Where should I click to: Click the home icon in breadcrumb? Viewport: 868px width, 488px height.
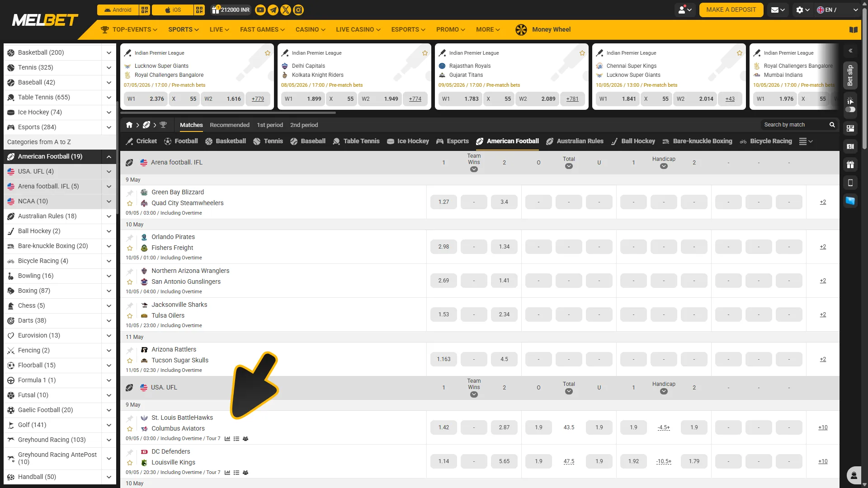(129, 125)
